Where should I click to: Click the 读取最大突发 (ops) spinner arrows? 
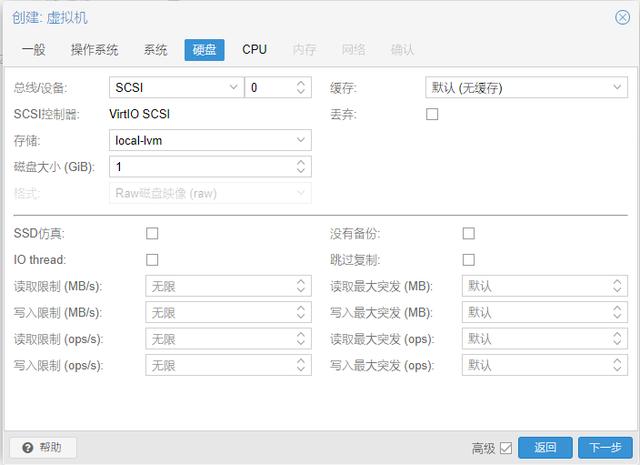tap(617, 339)
